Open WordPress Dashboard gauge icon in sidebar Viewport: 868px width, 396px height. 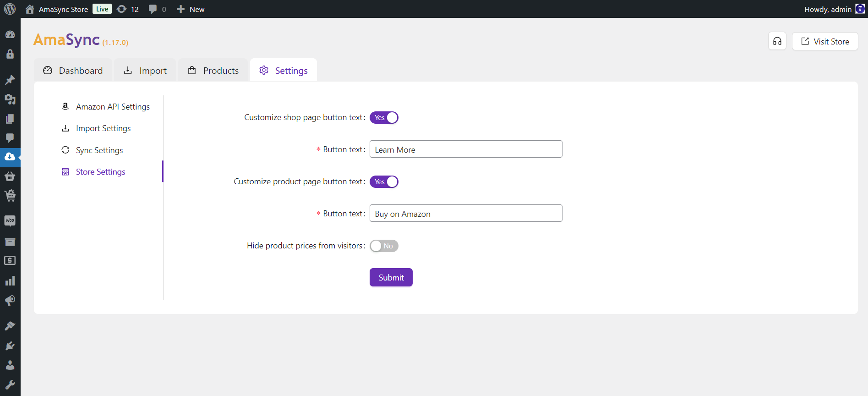click(x=10, y=34)
